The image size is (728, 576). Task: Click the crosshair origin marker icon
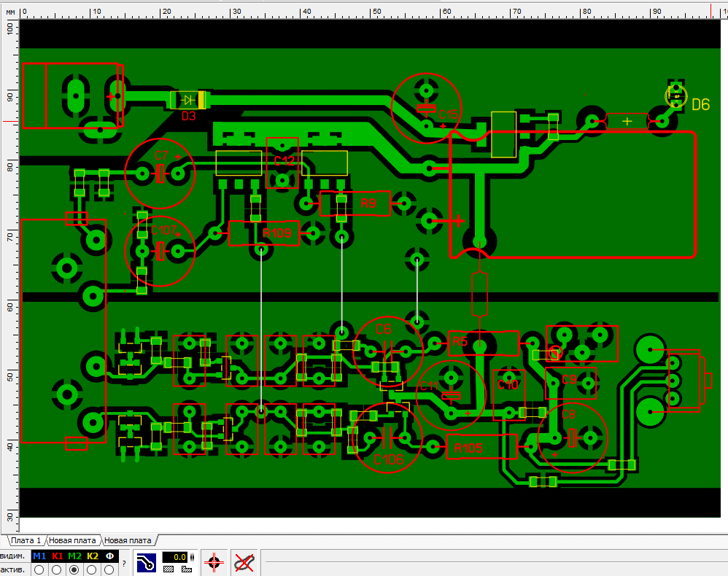214,563
